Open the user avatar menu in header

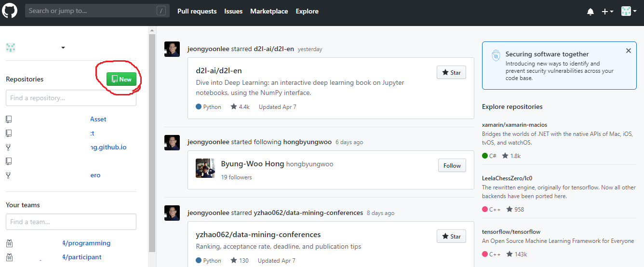coord(629,12)
